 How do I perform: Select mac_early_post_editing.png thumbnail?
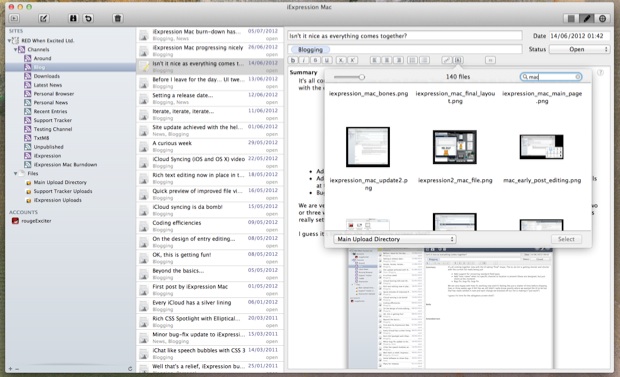point(542,147)
